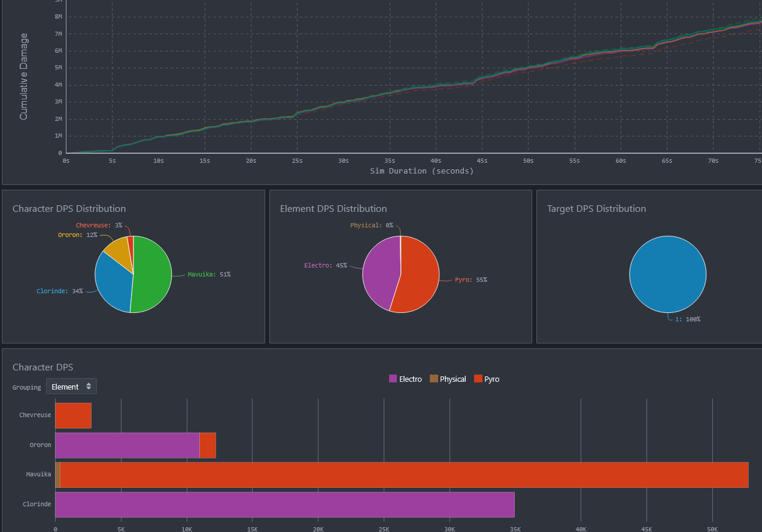Click the Chevreuse: 3% pie label
The height and width of the screenshot is (532, 762).
99,225
